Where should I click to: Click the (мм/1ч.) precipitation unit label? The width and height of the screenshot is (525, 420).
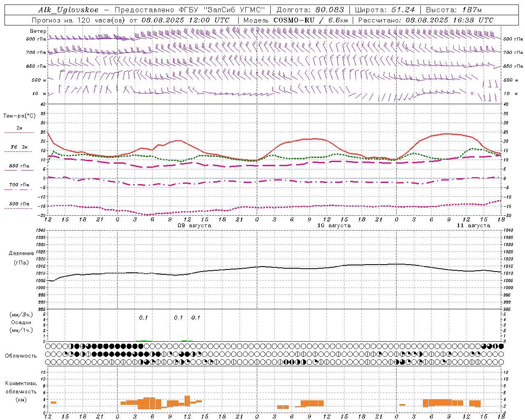(x=21, y=330)
